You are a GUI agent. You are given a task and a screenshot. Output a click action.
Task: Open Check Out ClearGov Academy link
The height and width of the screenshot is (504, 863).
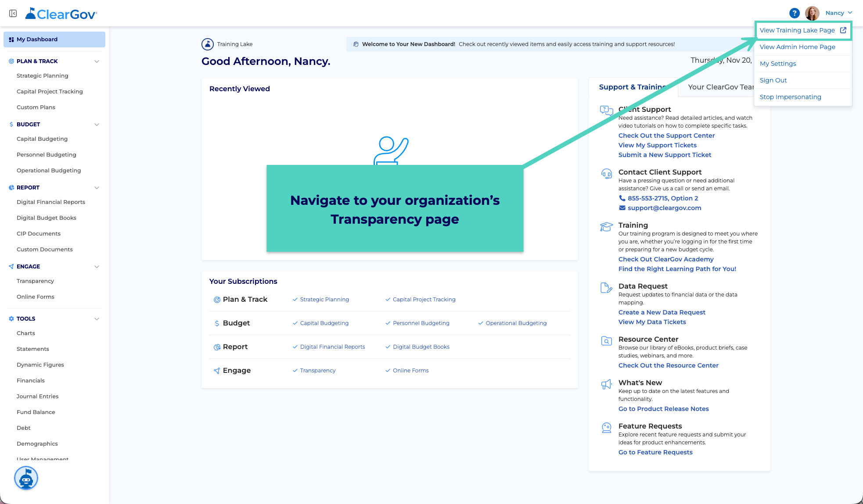pos(666,259)
